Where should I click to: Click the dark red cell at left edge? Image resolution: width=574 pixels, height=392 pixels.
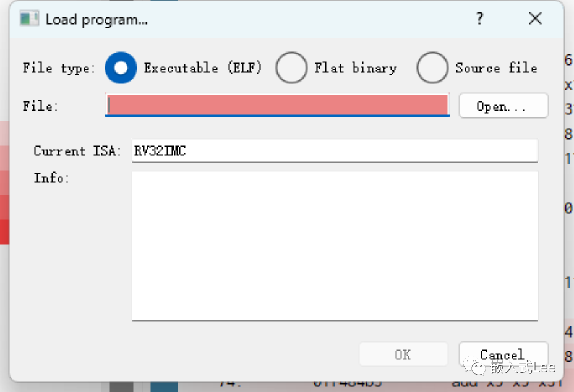click(x=4, y=232)
